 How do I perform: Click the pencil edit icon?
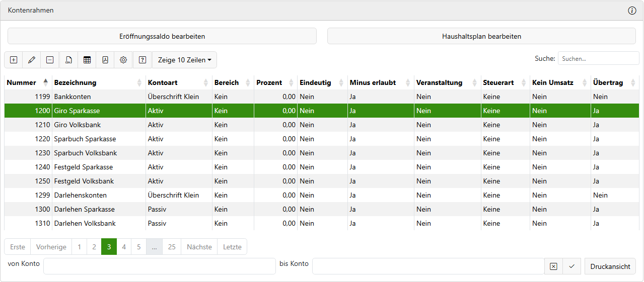(32, 60)
